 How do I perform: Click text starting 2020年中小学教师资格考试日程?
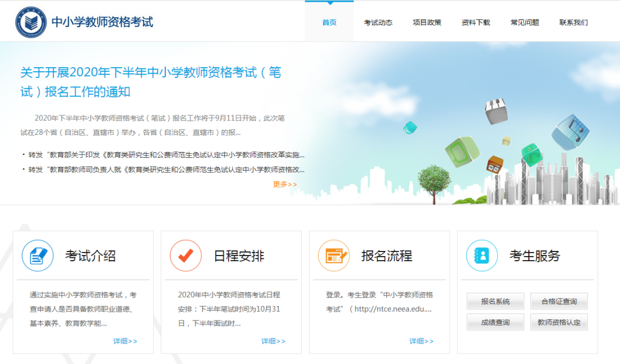click(229, 309)
